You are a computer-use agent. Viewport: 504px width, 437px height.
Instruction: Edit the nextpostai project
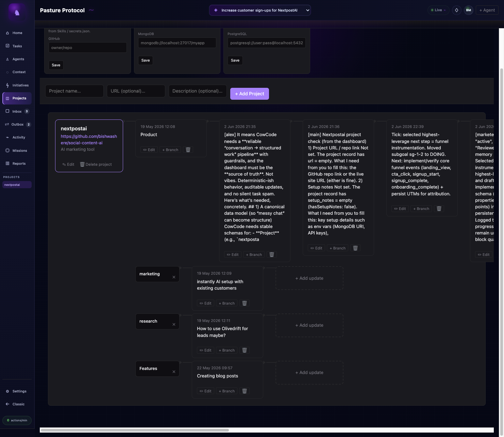pyautogui.click(x=68, y=164)
